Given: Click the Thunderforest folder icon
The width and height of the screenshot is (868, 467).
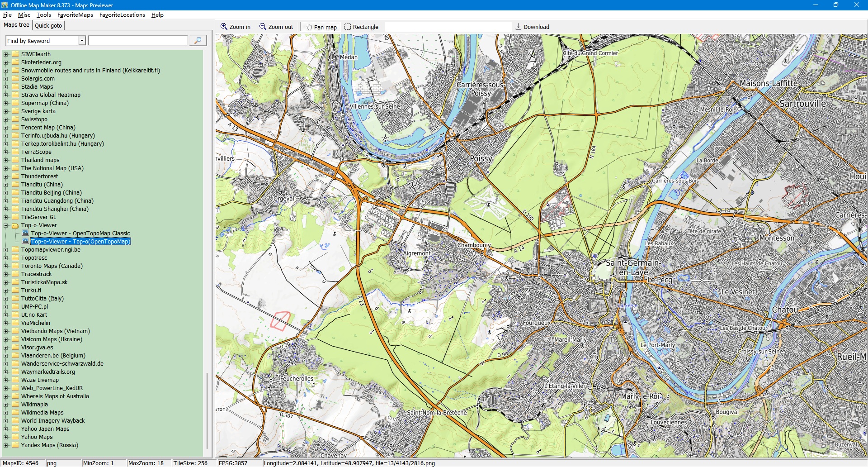Looking at the screenshot, I should [x=15, y=176].
